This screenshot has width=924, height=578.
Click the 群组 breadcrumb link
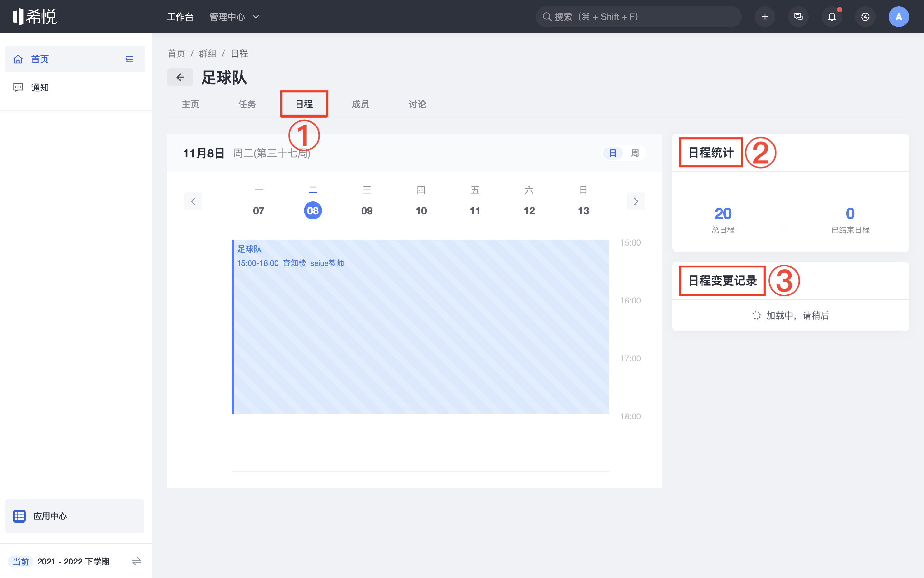click(x=208, y=53)
